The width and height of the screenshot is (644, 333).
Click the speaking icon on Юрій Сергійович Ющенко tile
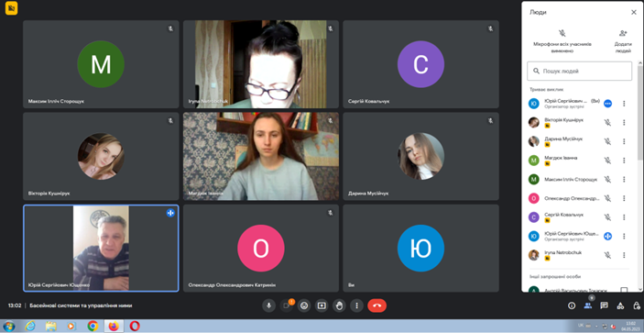(170, 213)
